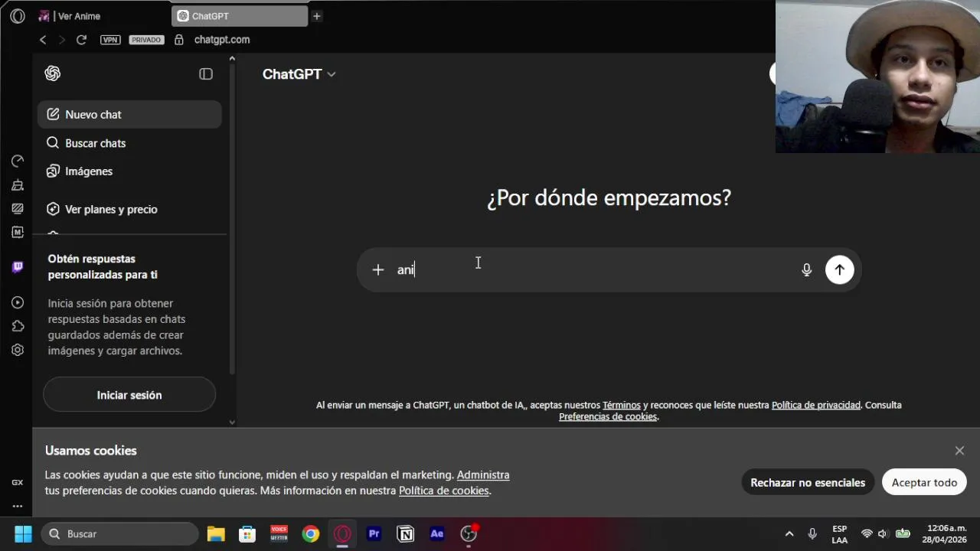
Task: Go back to the previous page
Action: [x=43, y=40]
